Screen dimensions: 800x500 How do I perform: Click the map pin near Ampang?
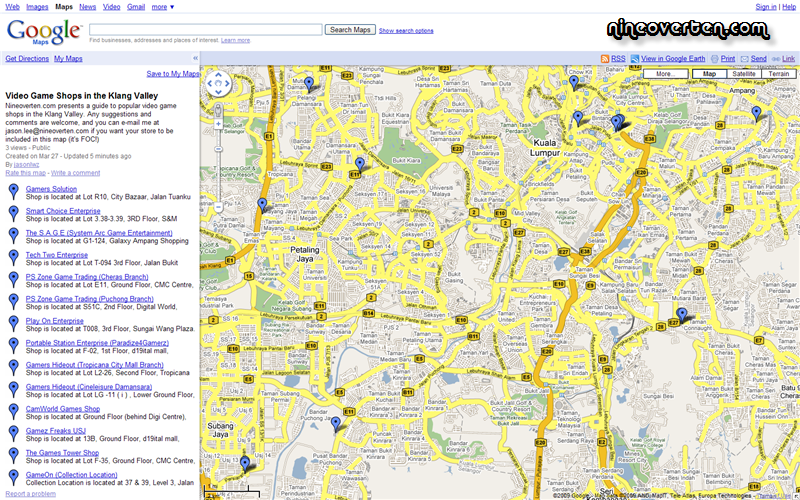coord(756,114)
